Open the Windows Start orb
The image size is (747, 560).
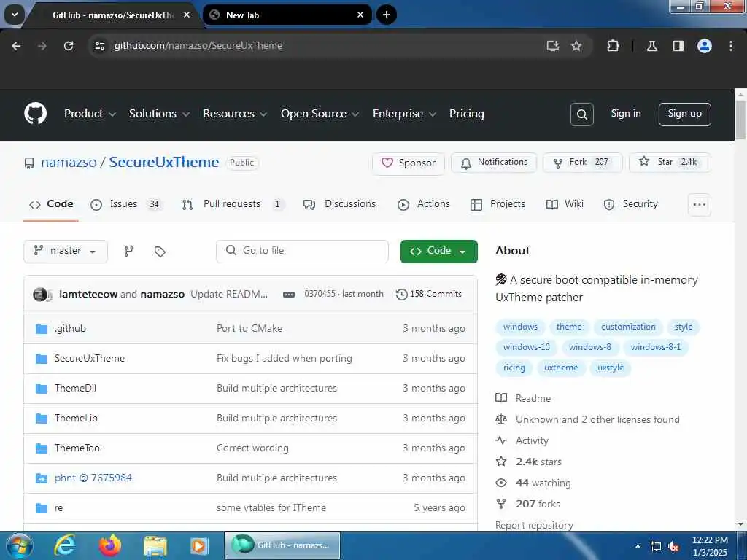(x=19, y=546)
